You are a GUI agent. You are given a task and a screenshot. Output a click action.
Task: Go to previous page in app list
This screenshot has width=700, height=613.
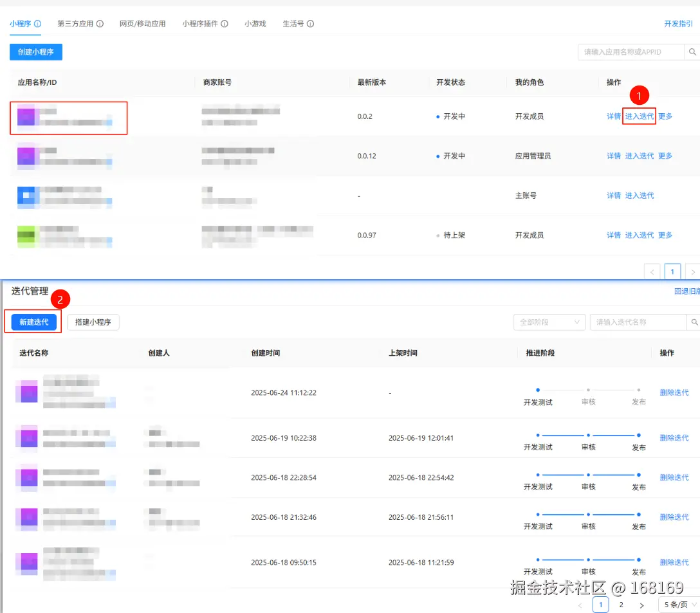pos(652,271)
